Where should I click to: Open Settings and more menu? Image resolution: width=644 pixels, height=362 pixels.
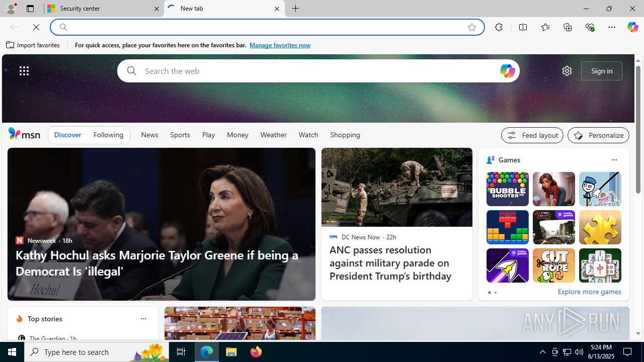[612, 27]
